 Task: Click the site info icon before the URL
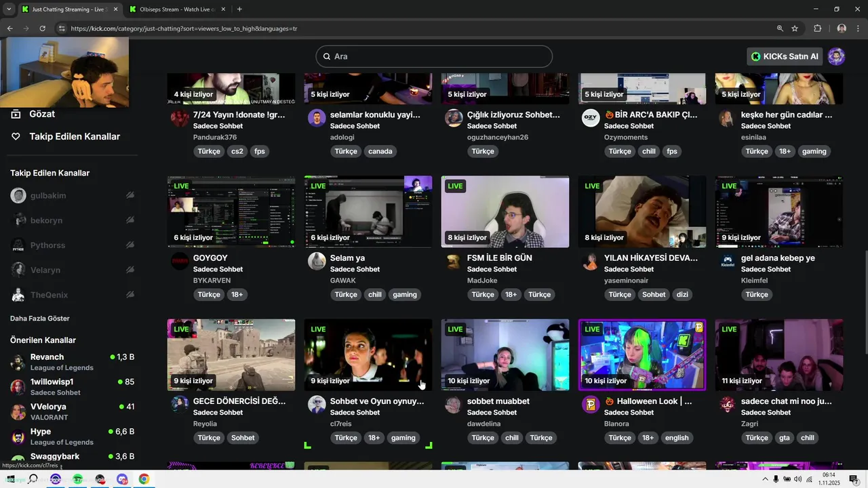point(62,28)
